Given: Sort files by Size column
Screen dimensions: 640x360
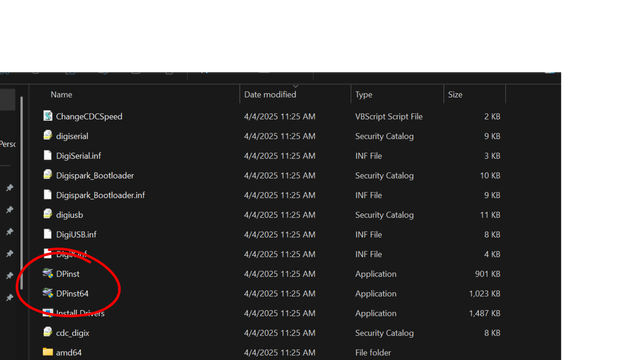Looking at the screenshot, I should [x=455, y=95].
